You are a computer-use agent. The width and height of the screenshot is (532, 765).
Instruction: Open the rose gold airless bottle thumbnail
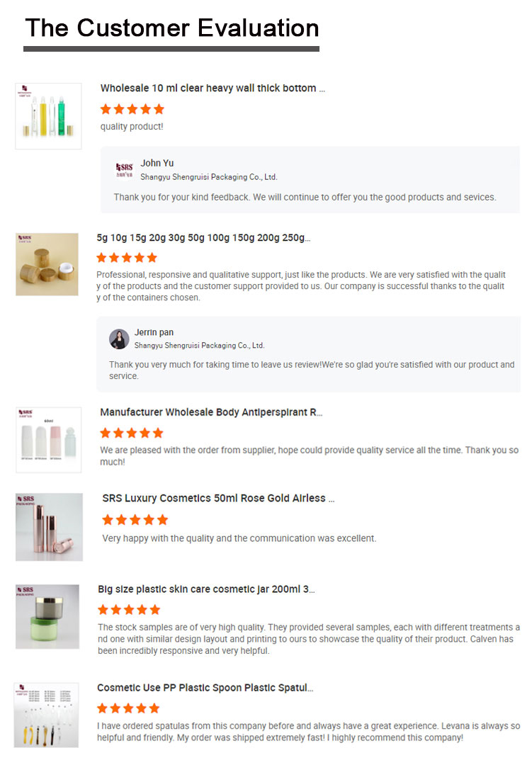50,527
